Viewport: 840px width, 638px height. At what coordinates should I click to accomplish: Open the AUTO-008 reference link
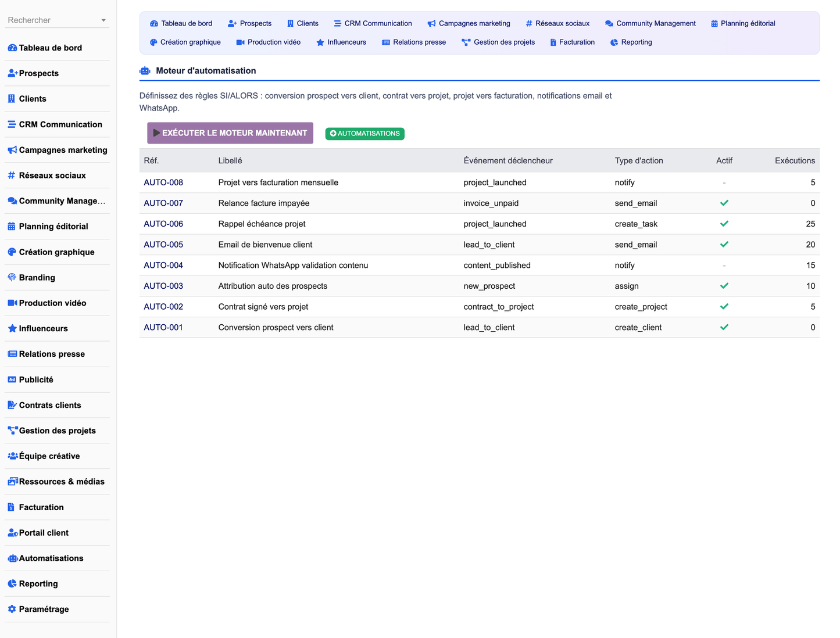coord(163,182)
